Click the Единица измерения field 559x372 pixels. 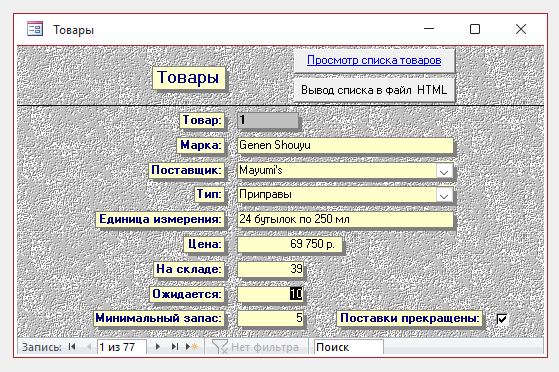click(345, 219)
